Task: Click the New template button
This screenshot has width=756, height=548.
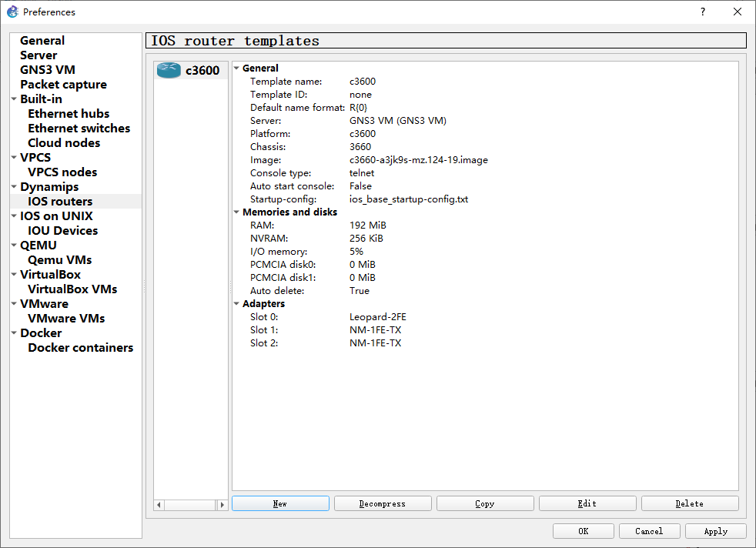Action: click(x=280, y=503)
